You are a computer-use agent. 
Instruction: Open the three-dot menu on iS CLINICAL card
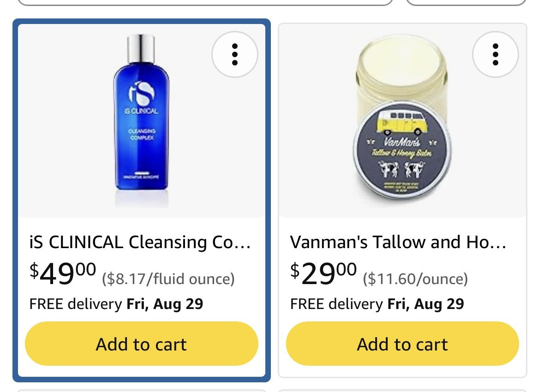235,54
